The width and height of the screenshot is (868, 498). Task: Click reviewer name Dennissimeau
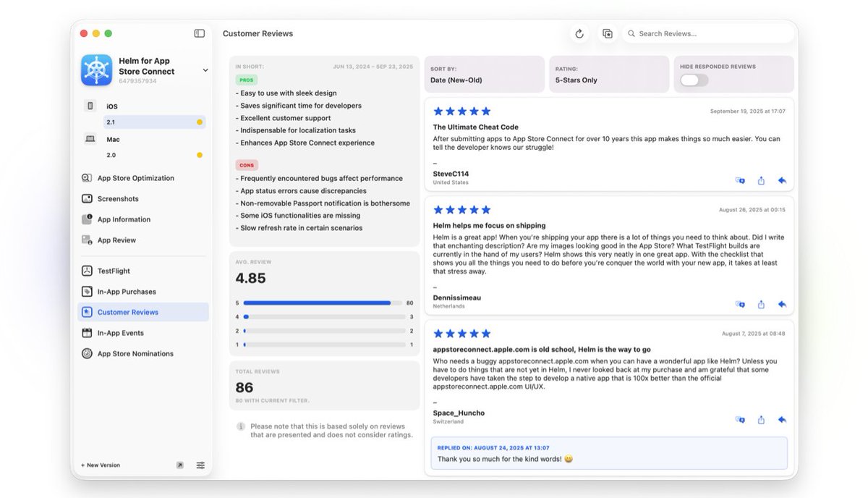coord(457,297)
